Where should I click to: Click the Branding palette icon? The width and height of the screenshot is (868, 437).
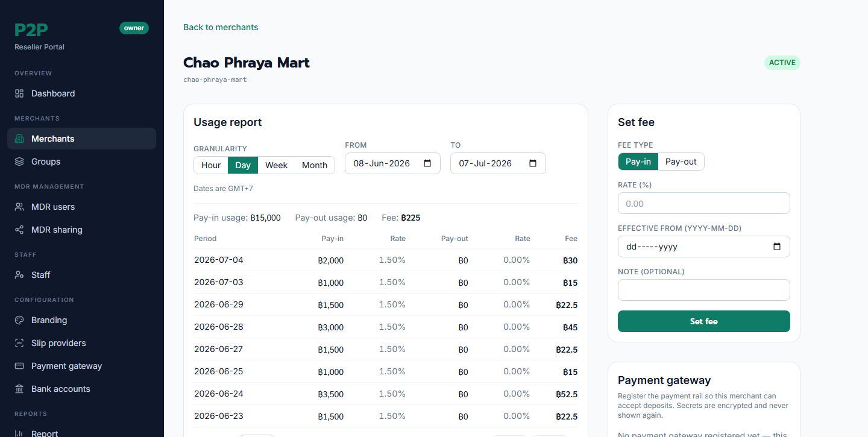click(x=19, y=320)
